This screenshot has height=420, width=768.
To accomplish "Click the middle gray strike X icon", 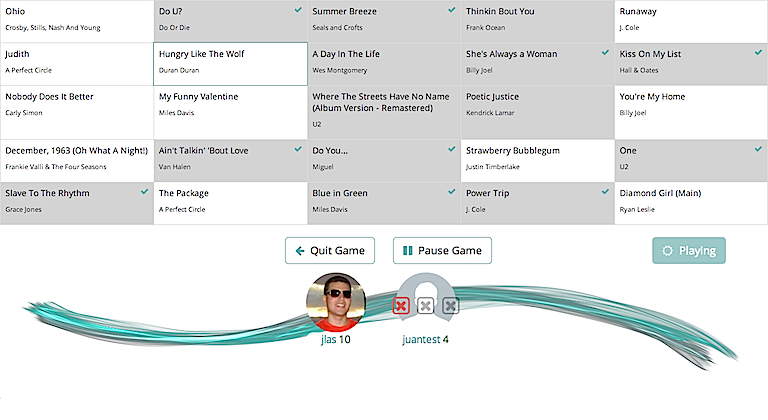I will click(426, 305).
